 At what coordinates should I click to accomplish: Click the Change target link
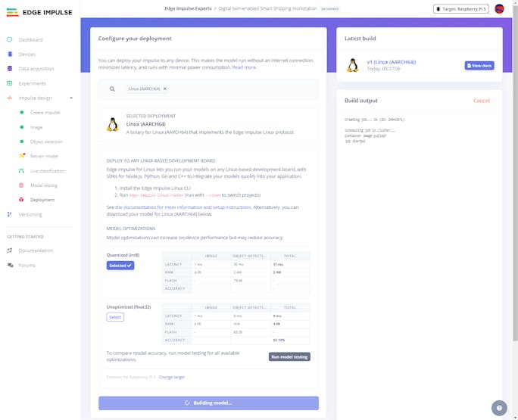[x=172, y=377]
